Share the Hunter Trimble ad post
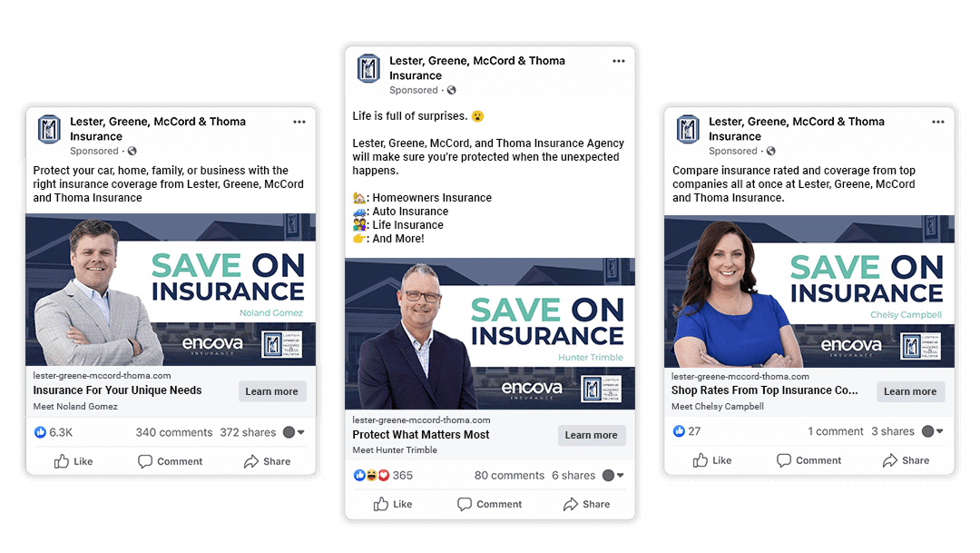The image size is (980, 553). click(x=586, y=504)
